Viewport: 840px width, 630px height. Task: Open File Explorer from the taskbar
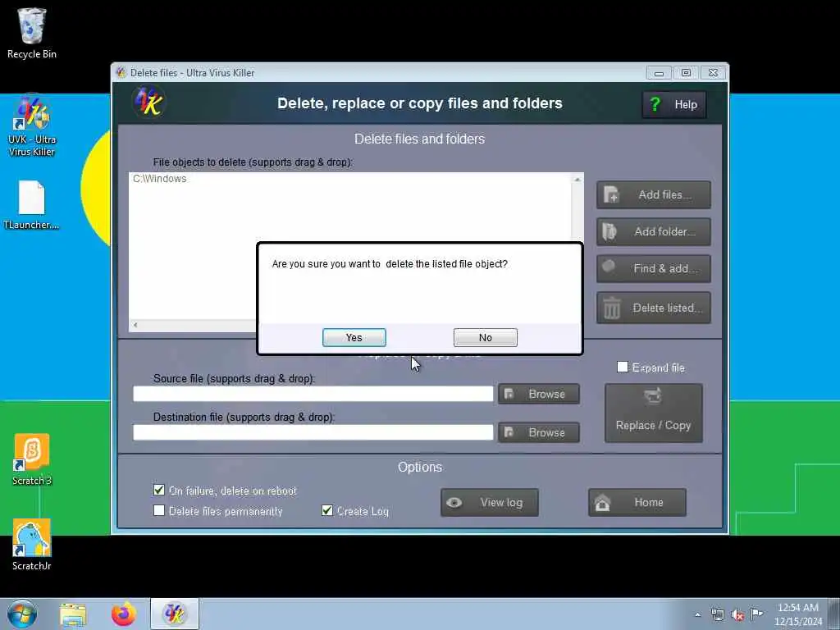73,614
